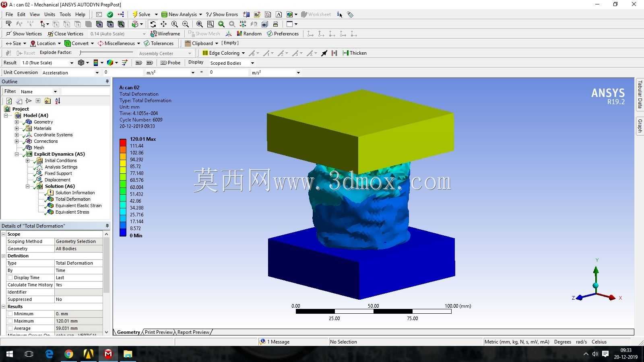Tick the Display Time checkbox
The image size is (644, 362).
[x=10, y=278]
